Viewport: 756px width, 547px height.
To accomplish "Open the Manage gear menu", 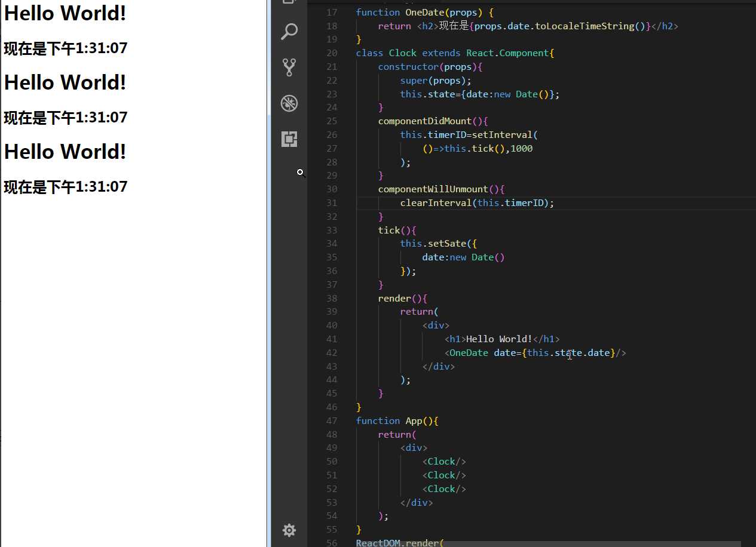I will pos(289,530).
